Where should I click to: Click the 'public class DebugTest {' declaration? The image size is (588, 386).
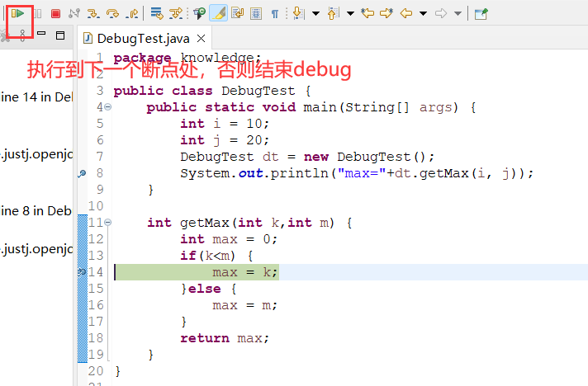[212, 91]
